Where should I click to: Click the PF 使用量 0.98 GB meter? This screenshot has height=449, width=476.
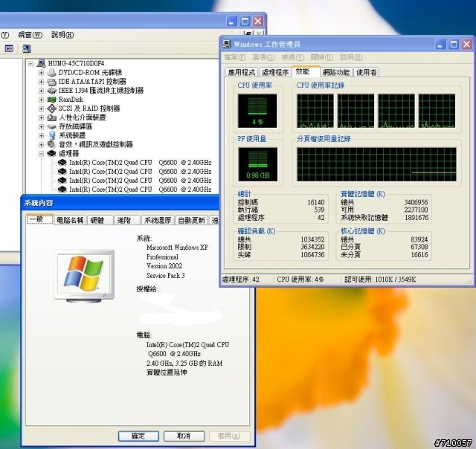(258, 164)
